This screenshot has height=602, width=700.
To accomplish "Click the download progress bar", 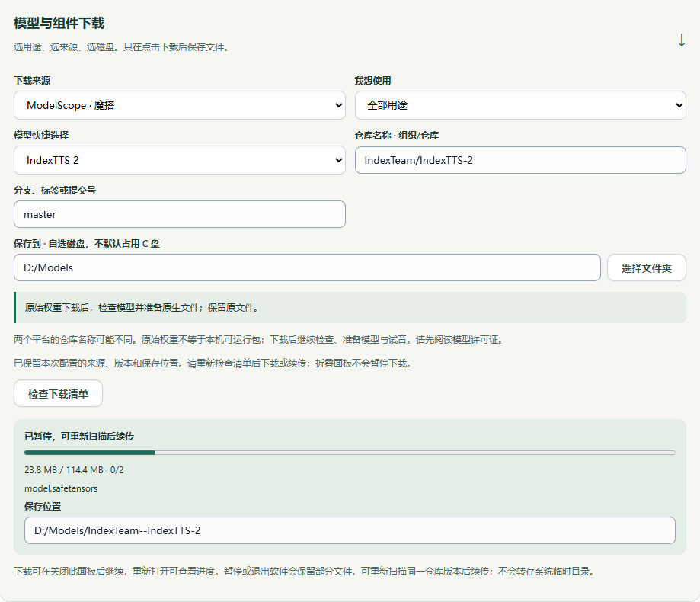I will 350,453.
